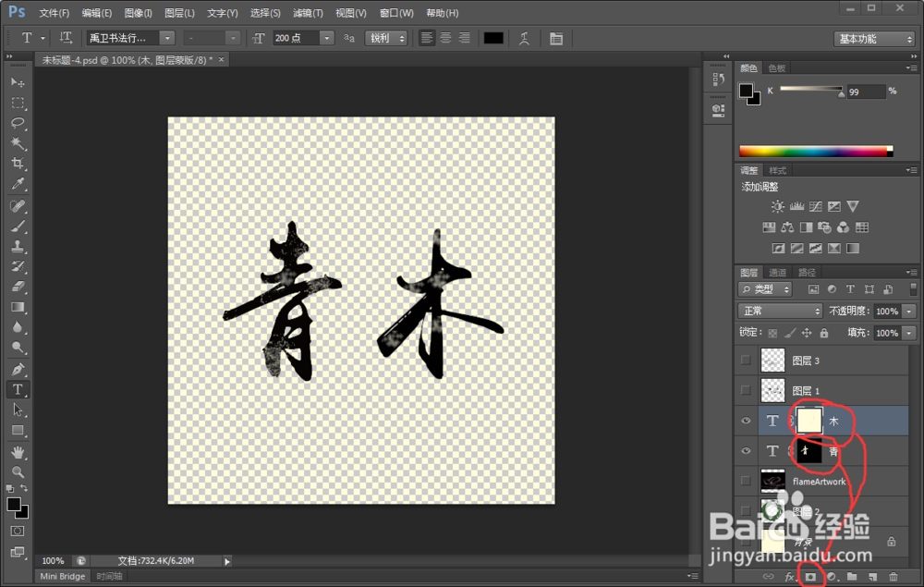Screen dimensions: 924x587
Task: Show the flameArtwork layer
Action: (x=746, y=481)
